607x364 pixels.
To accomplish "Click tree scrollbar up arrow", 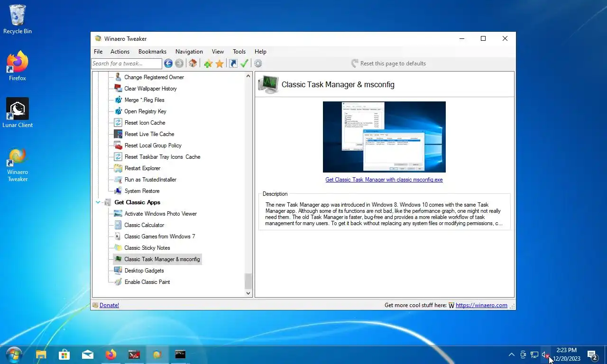I will 248,76.
